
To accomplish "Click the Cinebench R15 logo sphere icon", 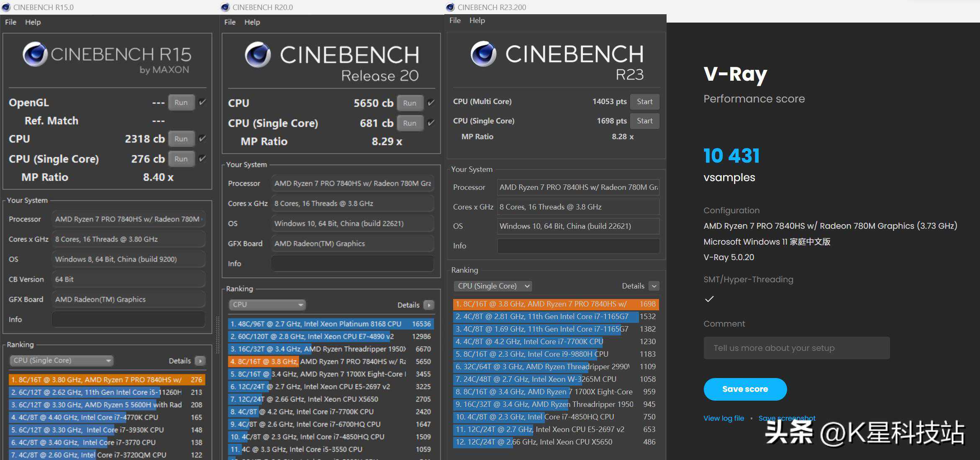I will [35, 54].
